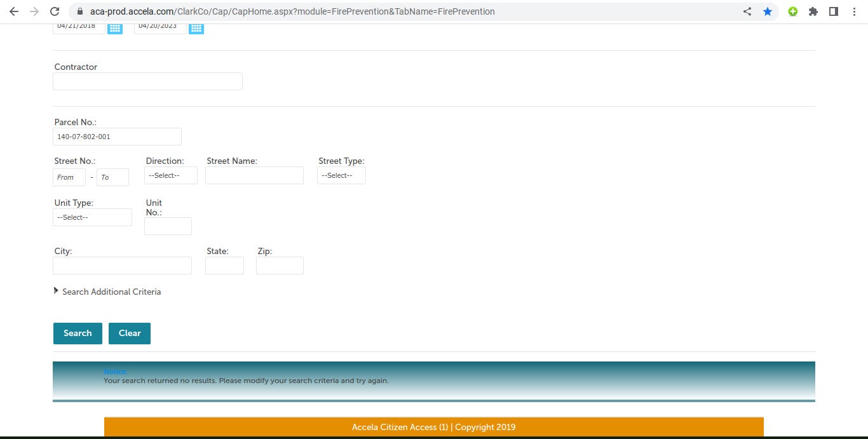
Task: Click the Street Name field
Action: click(254, 175)
